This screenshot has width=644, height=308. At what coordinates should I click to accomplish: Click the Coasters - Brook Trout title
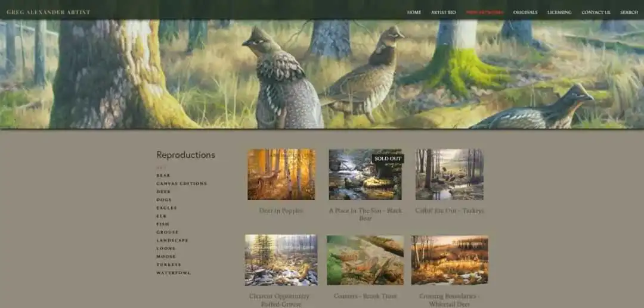click(x=365, y=296)
